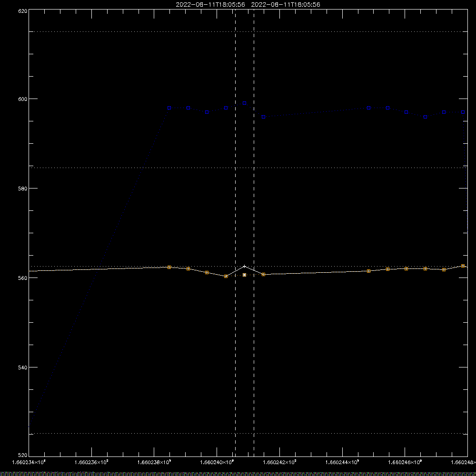Click the 1.660244×10⁹ x-axis label
The width and height of the screenshot is (476, 476).
[342, 462]
